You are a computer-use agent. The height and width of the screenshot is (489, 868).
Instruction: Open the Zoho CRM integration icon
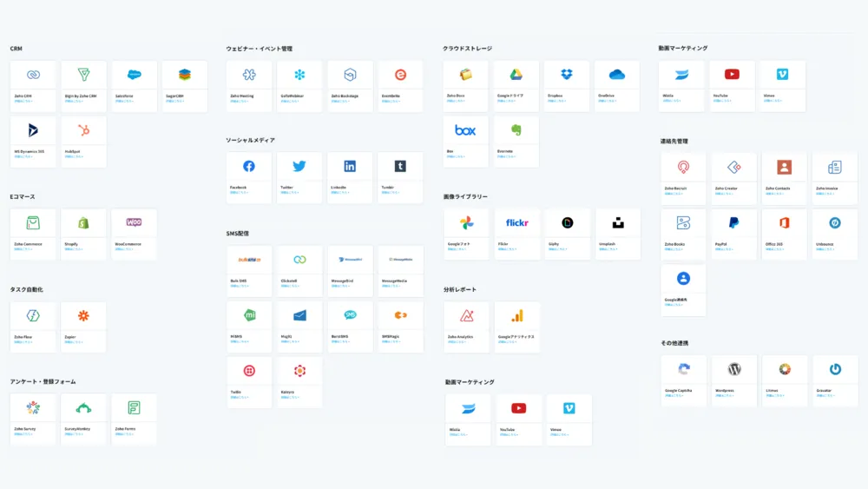pos(33,75)
